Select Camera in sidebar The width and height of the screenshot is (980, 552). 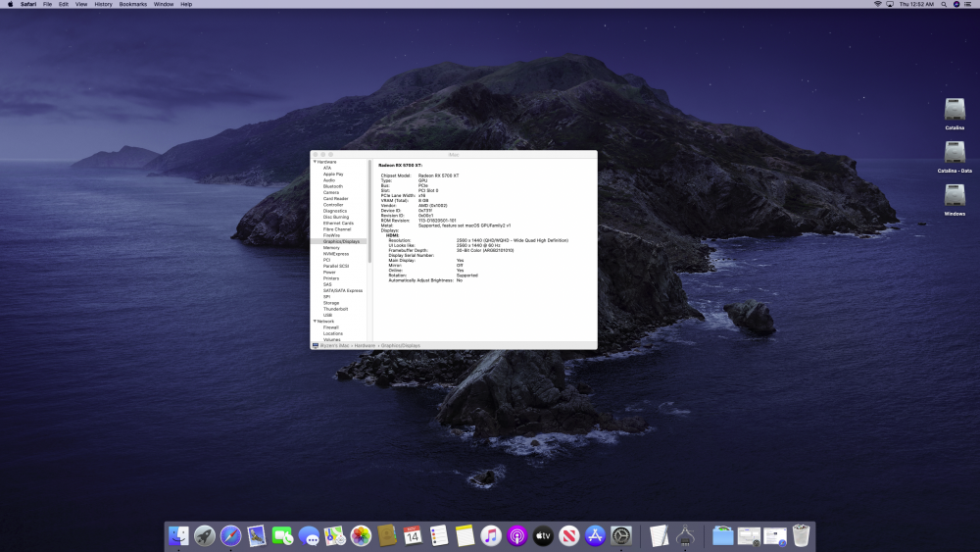tap(330, 192)
